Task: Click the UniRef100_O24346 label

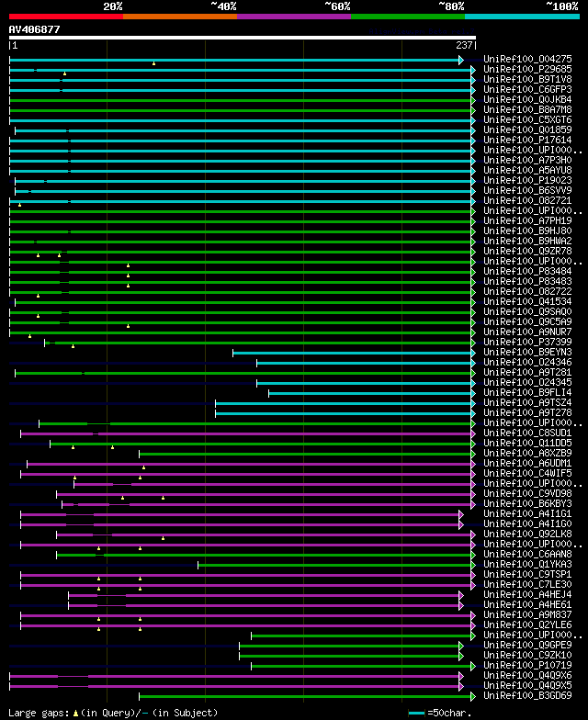Action: click(527, 362)
